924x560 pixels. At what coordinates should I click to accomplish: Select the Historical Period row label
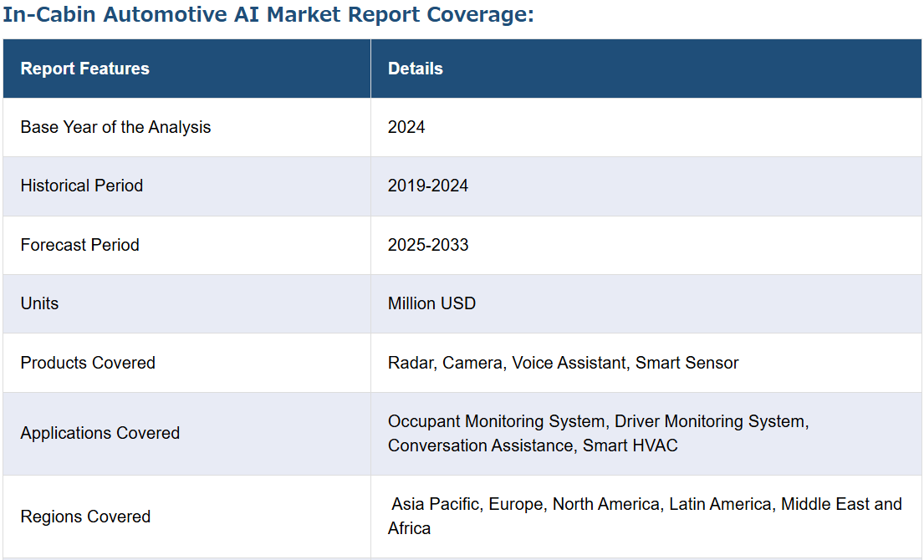point(81,186)
